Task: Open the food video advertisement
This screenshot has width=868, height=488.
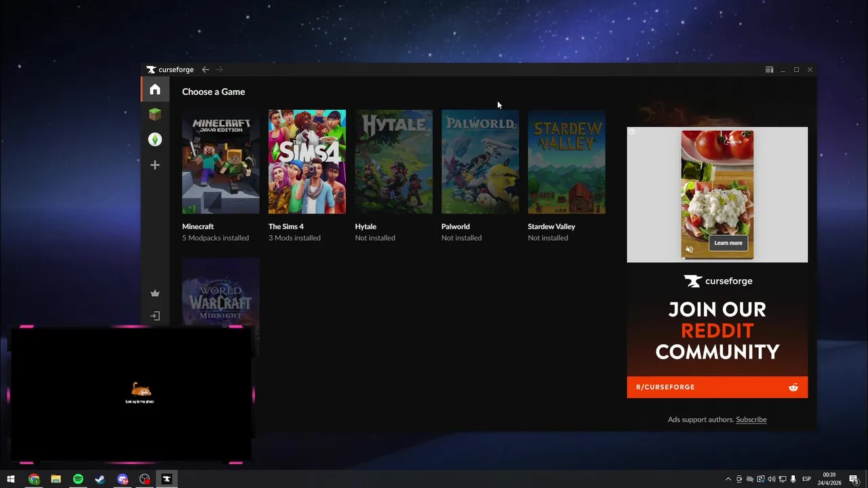Action: 717,195
